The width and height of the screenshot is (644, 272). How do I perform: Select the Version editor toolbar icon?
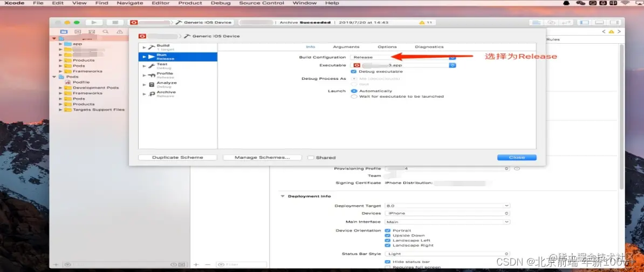click(x=567, y=22)
